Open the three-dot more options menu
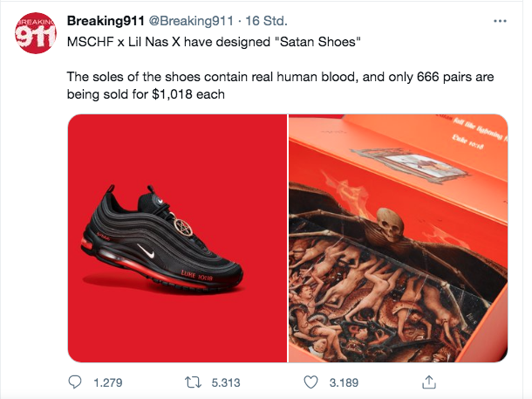Viewport: 532px width, 399px height. (500, 21)
